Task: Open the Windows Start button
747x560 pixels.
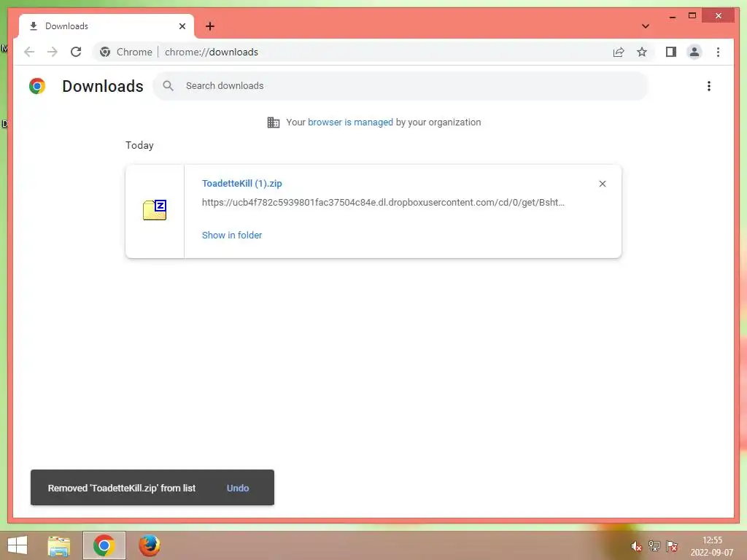Action: point(18,545)
